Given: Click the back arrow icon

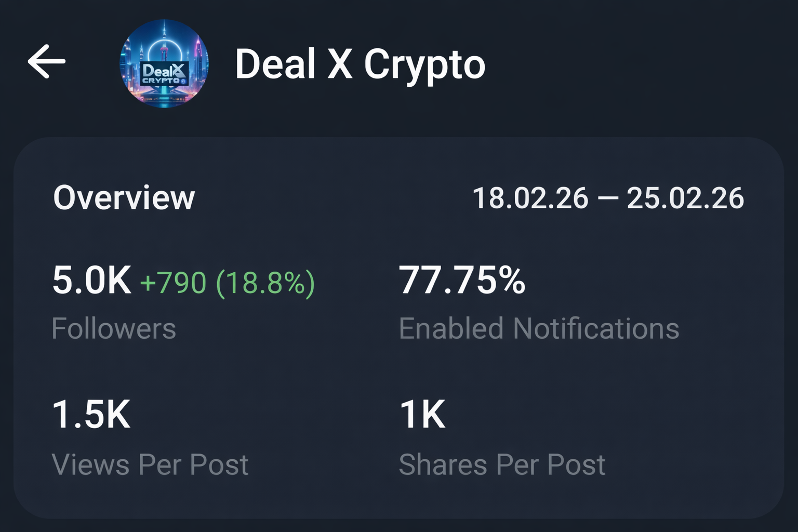Looking at the screenshot, I should pyautogui.click(x=47, y=61).
